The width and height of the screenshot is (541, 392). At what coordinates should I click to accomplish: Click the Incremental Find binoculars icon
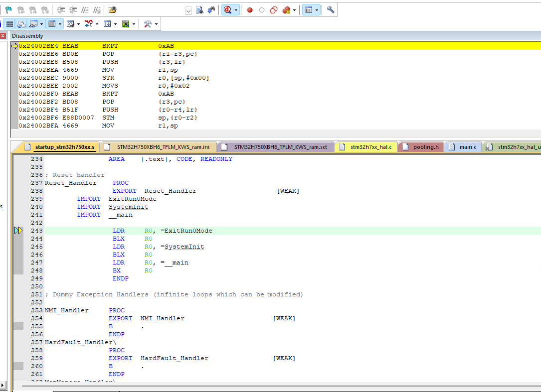(211, 10)
